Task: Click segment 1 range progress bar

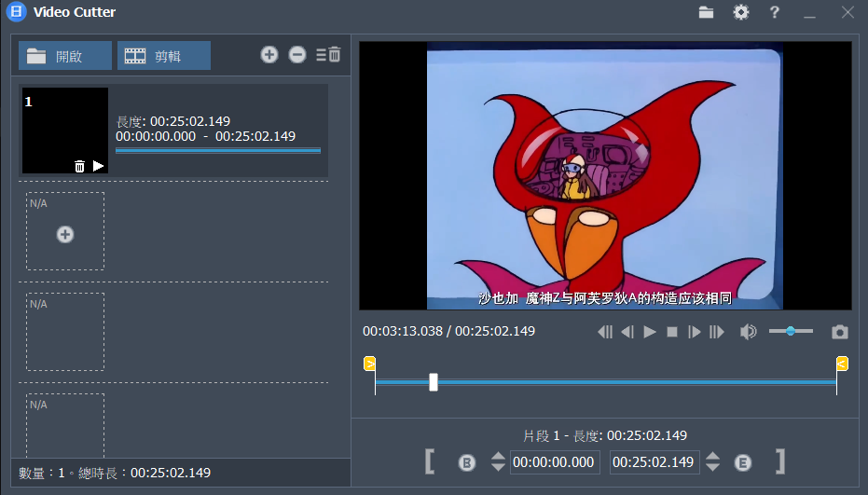Action: (x=218, y=150)
